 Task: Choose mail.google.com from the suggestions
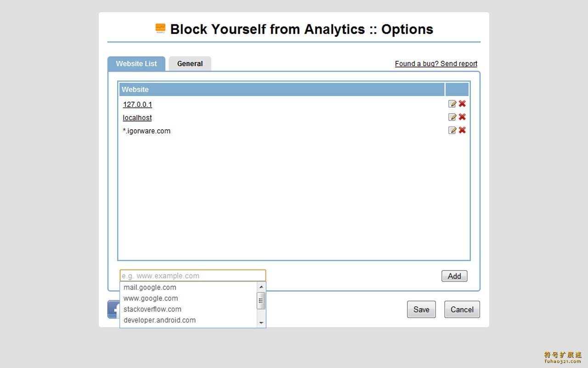[x=150, y=287]
